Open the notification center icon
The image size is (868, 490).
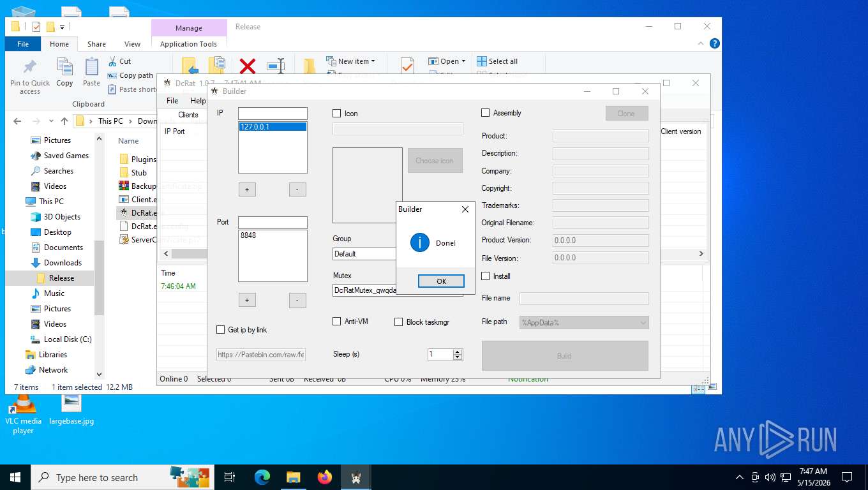[x=847, y=477]
